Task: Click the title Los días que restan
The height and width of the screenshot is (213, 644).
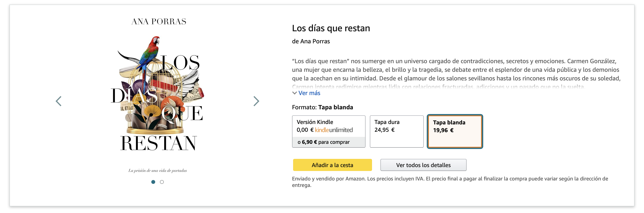Action: tap(331, 28)
